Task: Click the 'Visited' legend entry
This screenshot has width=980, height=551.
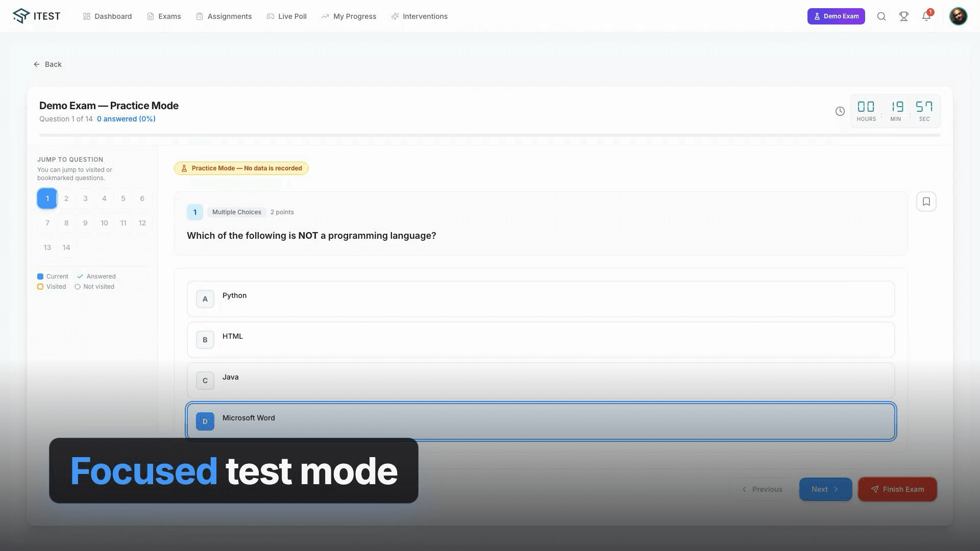Action: pos(52,287)
